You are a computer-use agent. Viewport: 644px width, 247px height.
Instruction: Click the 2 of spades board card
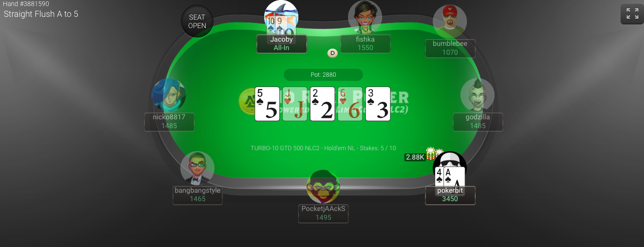(x=322, y=104)
